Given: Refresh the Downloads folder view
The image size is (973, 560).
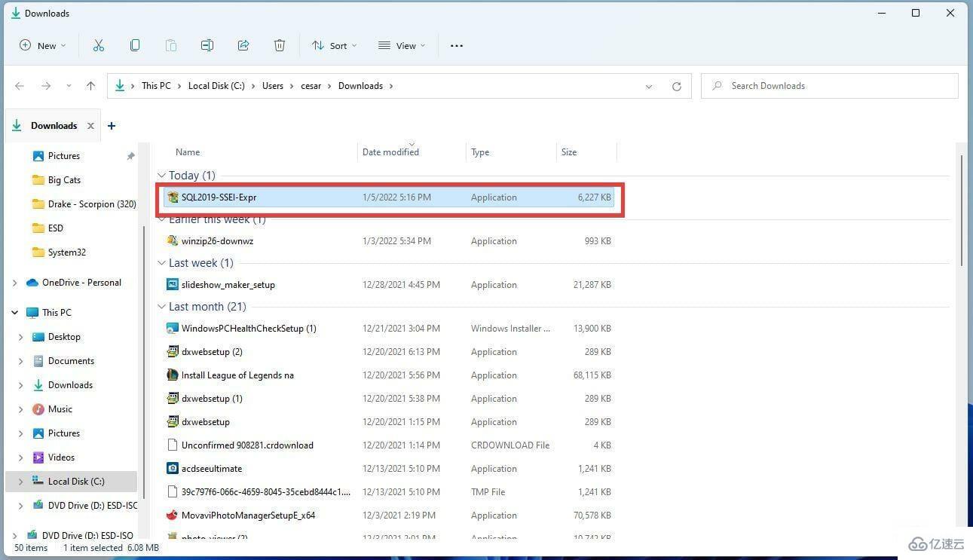Looking at the screenshot, I should coord(677,86).
